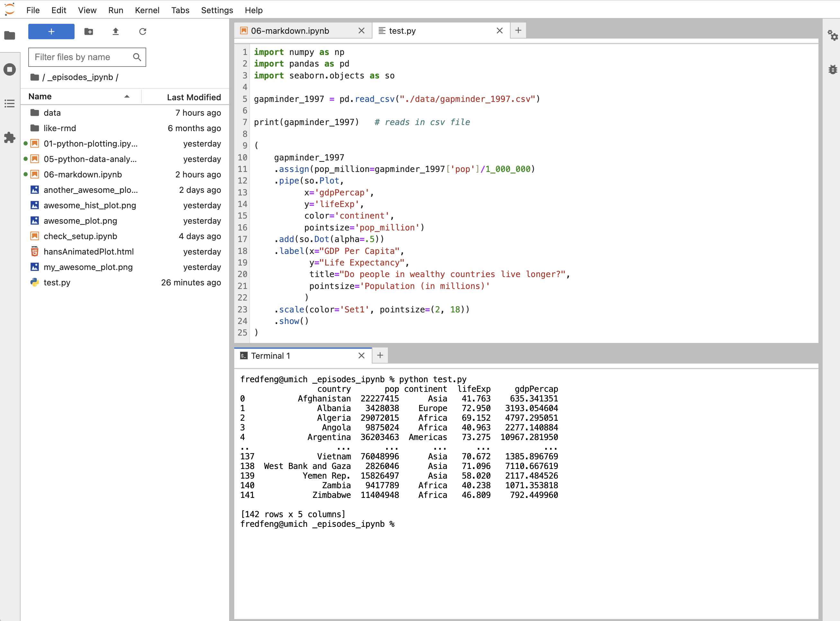
Task: Open the View menu
Action: click(x=87, y=10)
